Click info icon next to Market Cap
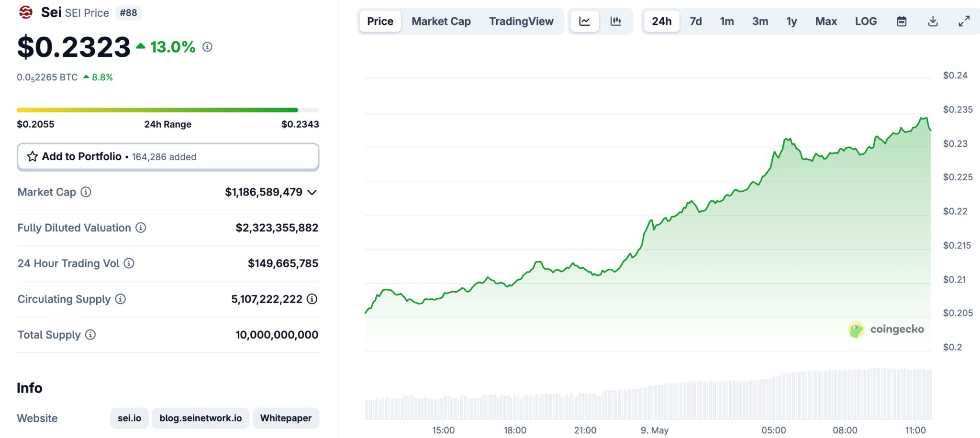The height and width of the screenshot is (438, 980). click(86, 192)
